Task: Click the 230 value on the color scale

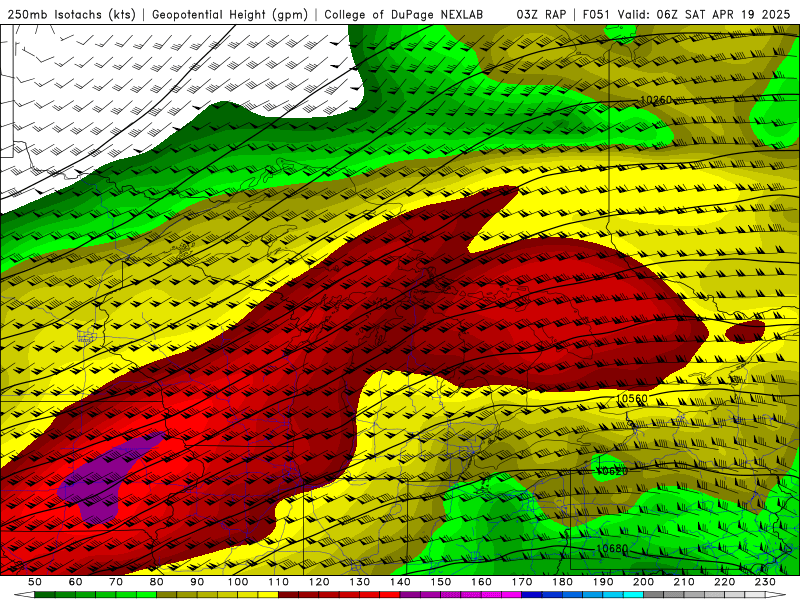Action: click(765, 582)
